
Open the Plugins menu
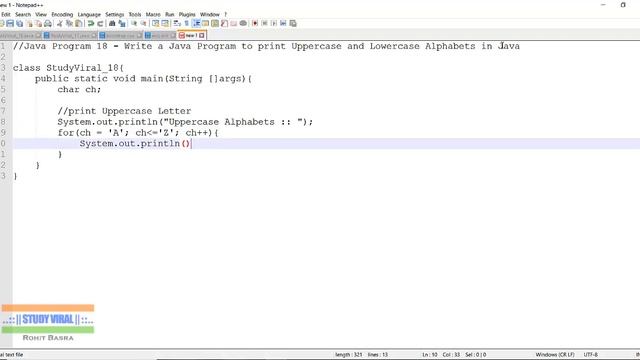187,14
